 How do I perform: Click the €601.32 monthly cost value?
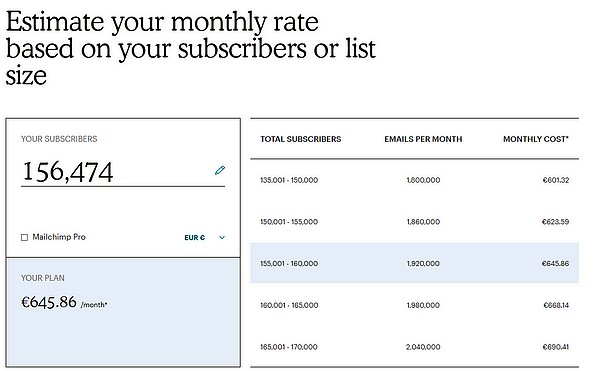(556, 180)
